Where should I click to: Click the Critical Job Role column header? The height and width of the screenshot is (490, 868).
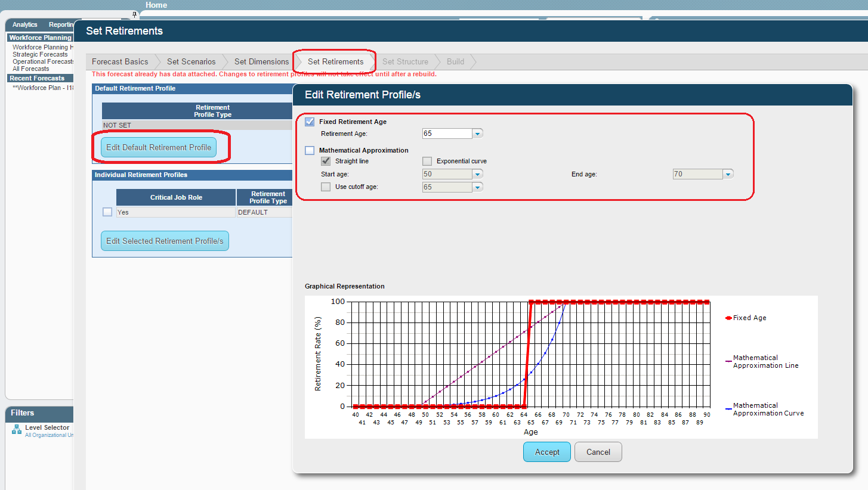coord(175,197)
